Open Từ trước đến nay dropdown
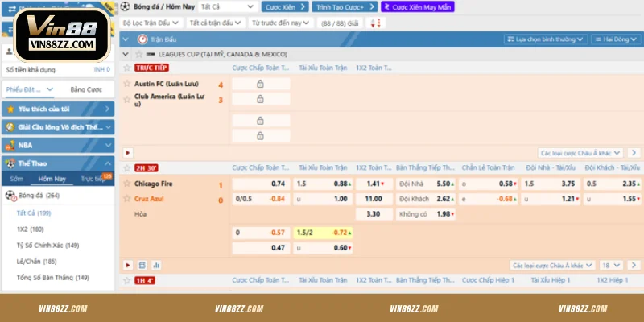This screenshot has height=322, width=644. tap(280, 23)
